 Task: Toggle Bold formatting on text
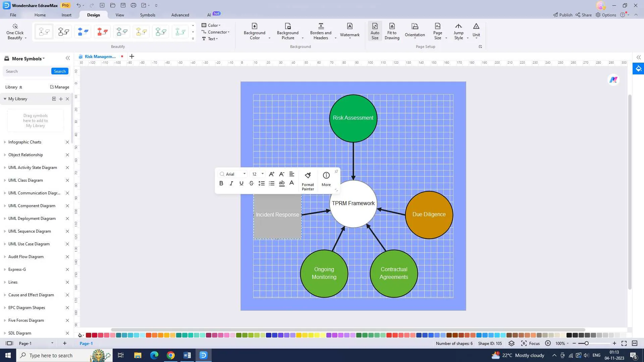click(x=221, y=183)
